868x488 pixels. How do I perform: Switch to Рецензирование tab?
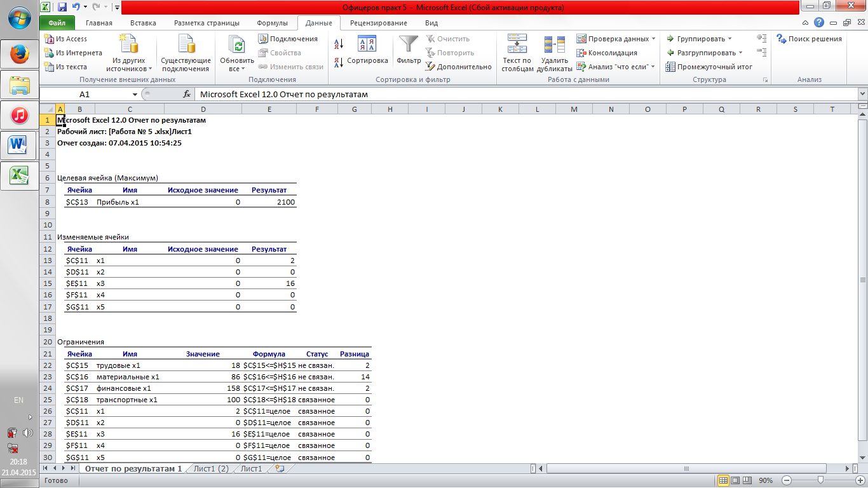(x=379, y=23)
